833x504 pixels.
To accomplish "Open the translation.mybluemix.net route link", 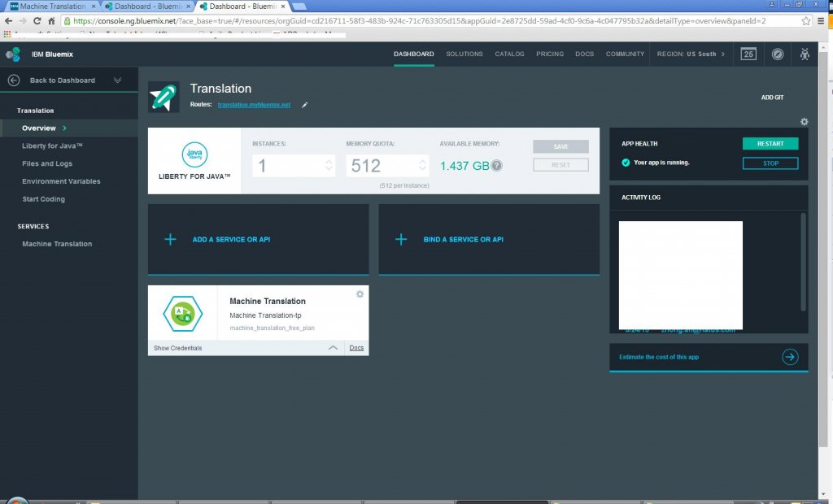I will tap(254, 105).
